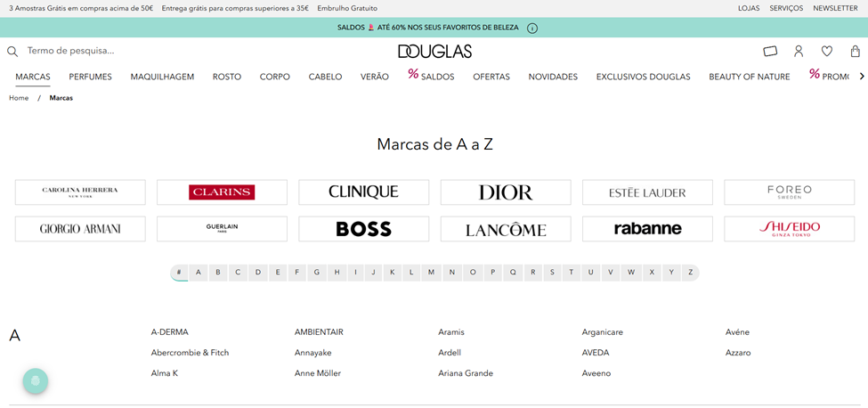868x408 pixels.
Task: Open the wishlist heart icon
Action: click(826, 52)
